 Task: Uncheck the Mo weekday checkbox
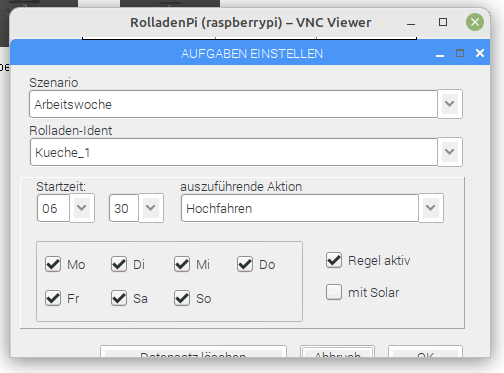coord(53,264)
